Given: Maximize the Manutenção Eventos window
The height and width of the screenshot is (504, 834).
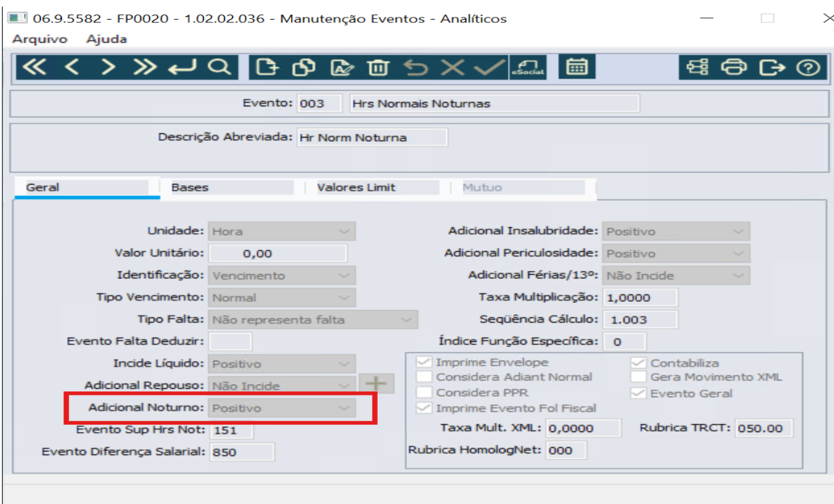Looking at the screenshot, I should click(767, 18).
